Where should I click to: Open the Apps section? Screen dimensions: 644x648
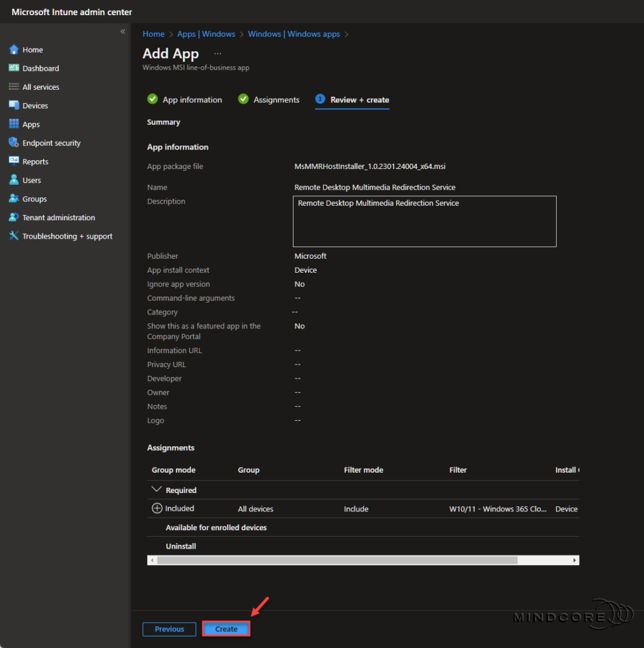tap(31, 124)
